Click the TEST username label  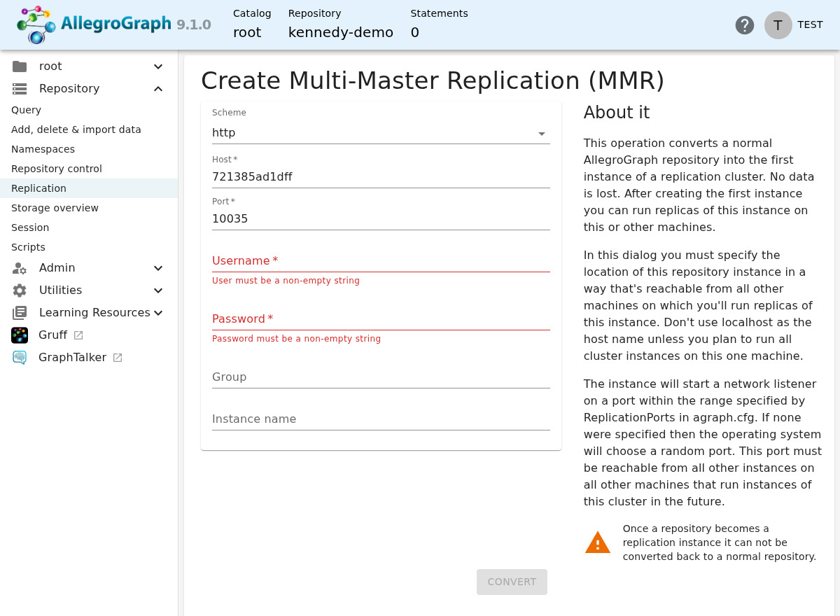click(810, 25)
